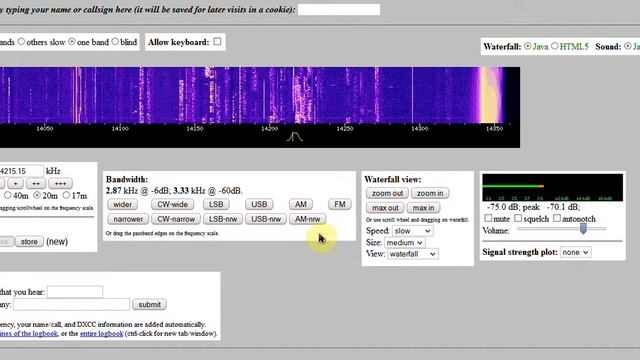This screenshot has height=360, width=640.
Task: Select the AM mode button
Action: (x=301, y=204)
